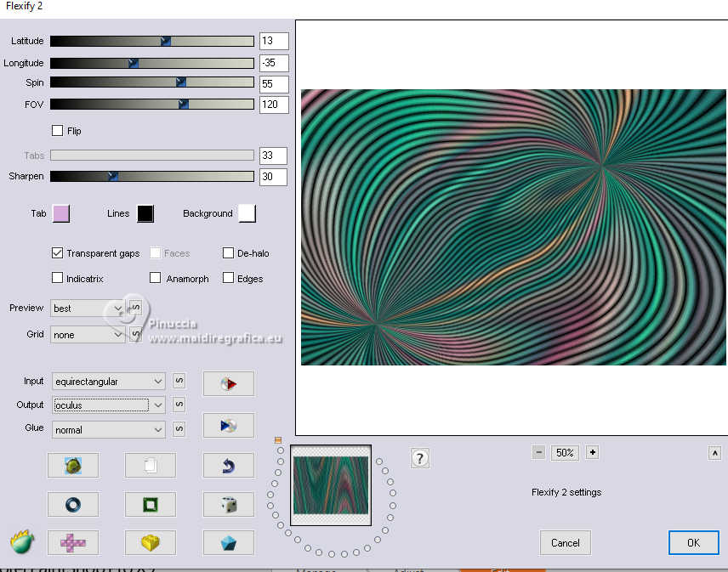
Task: Click the Longitude slider track
Action: point(152,63)
